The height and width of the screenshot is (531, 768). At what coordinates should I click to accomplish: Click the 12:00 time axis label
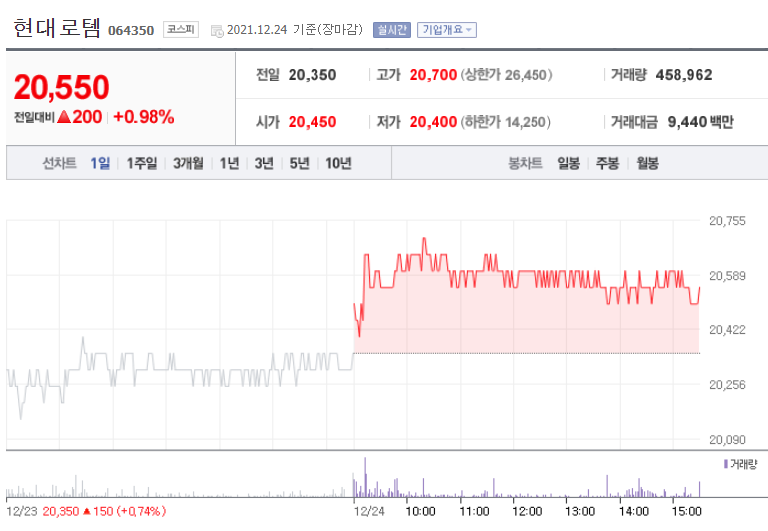pos(527,511)
